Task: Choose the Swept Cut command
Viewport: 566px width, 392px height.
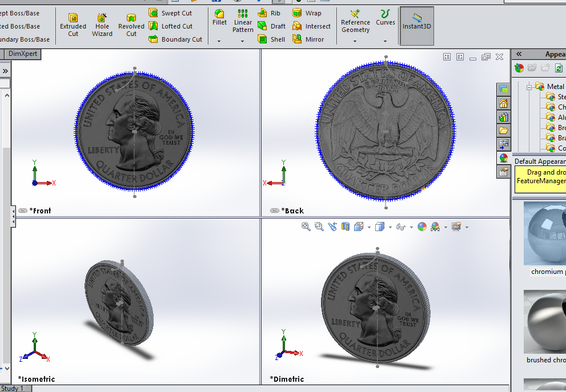Action: point(170,13)
